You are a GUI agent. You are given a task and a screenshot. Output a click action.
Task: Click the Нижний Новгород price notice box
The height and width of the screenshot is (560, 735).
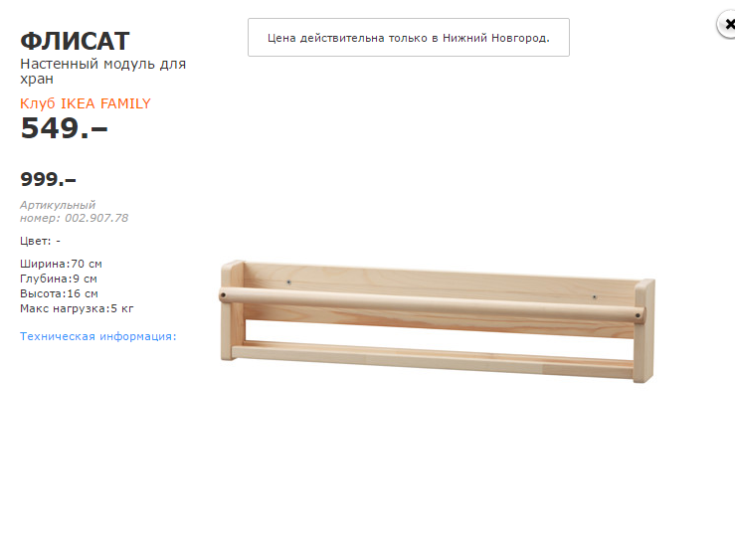coord(408,38)
